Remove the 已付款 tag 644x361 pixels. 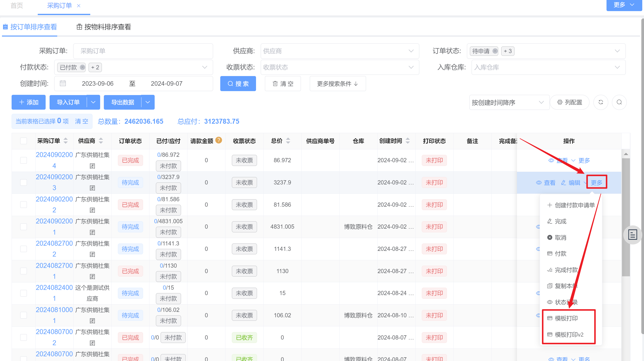(x=82, y=67)
